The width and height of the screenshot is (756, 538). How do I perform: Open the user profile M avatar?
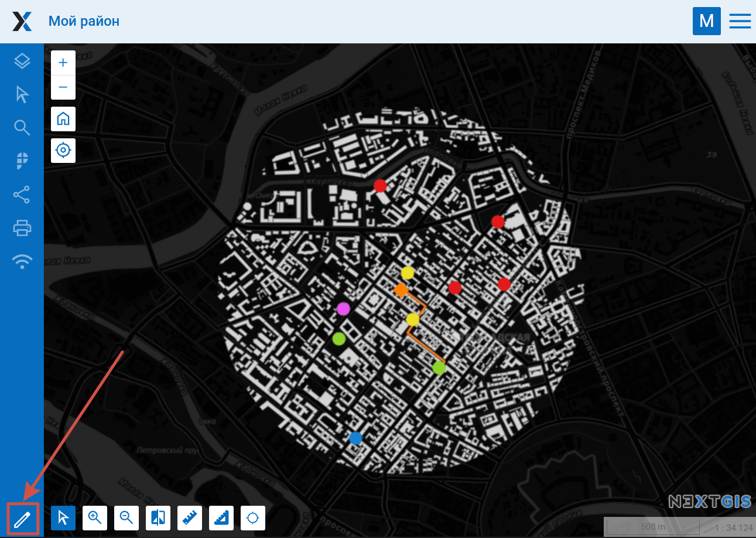pyautogui.click(x=706, y=21)
